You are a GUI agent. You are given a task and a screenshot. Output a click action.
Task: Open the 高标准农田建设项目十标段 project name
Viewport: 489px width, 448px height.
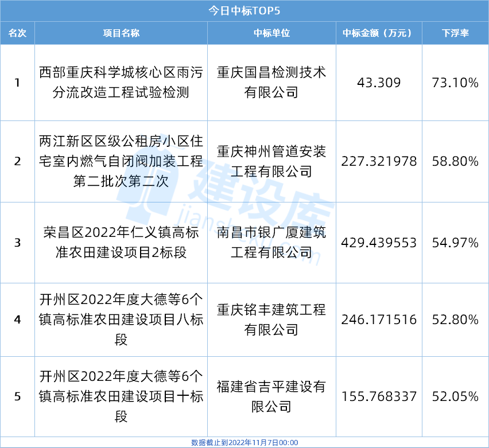(121, 396)
